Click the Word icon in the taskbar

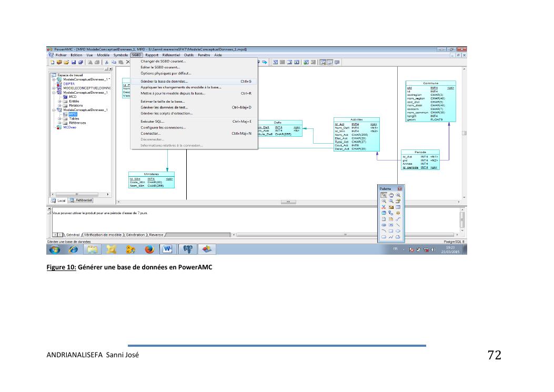pyautogui.click(x=168, y=249)
